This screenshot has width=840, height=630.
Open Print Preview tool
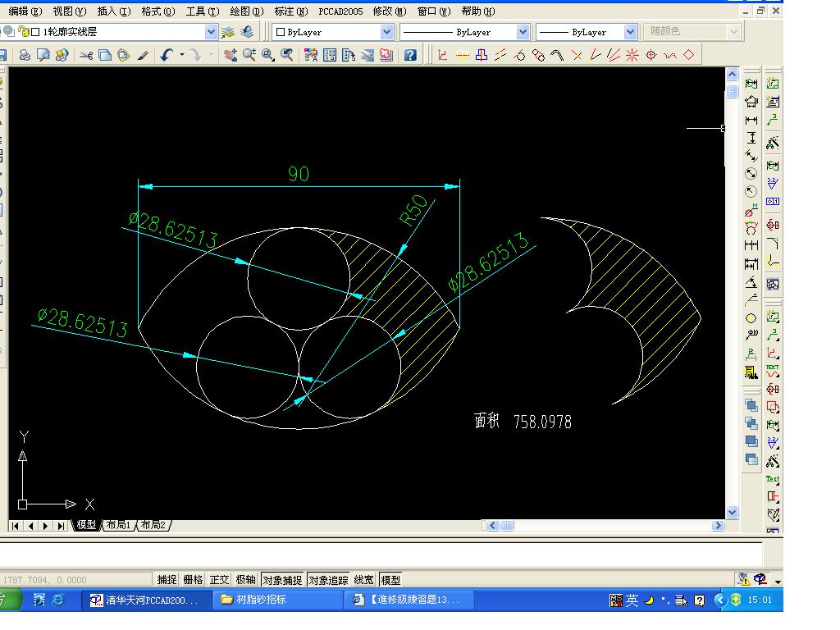(43, 55)
